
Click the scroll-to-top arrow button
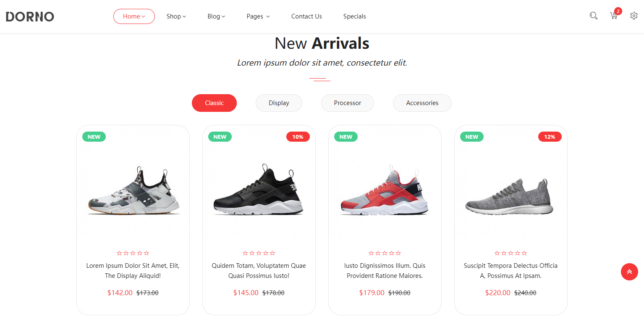pos(629,272)
